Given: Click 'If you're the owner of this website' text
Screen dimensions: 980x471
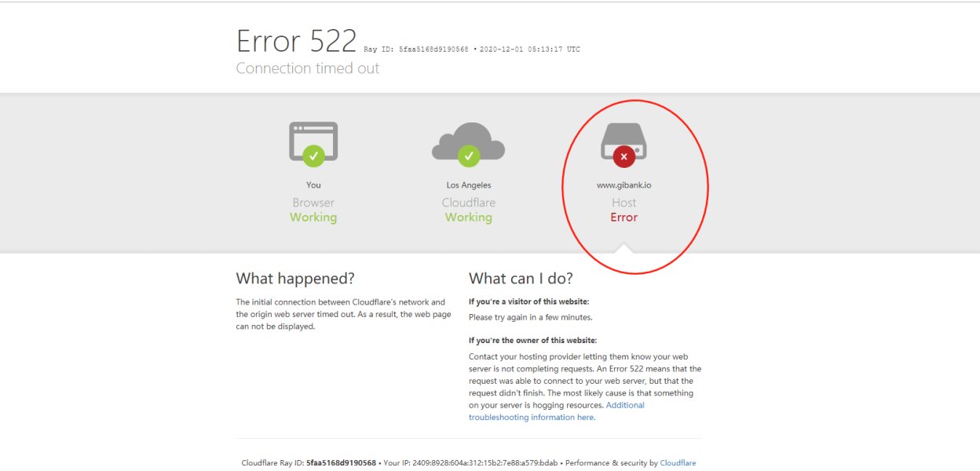Looking at the screenshot, I should [532, 341].
